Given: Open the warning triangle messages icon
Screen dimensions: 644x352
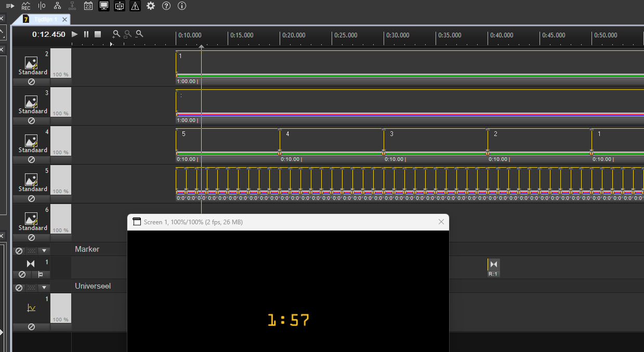Looking at the screenshot, I should [x=135, y=6].
